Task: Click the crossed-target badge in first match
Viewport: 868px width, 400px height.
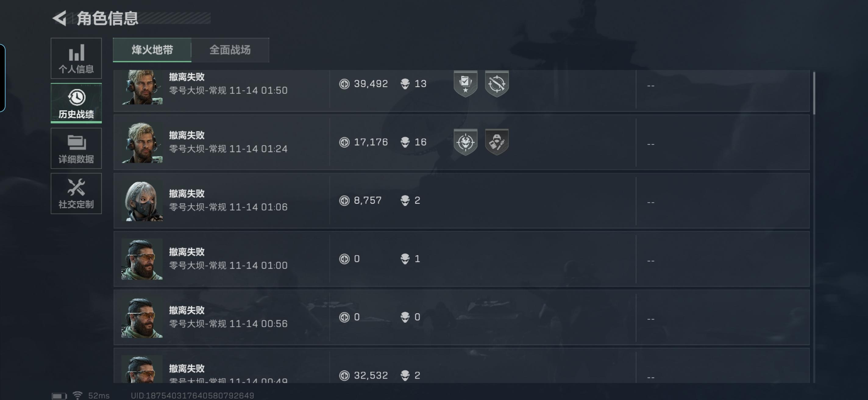Action: [x=497, y=84]
